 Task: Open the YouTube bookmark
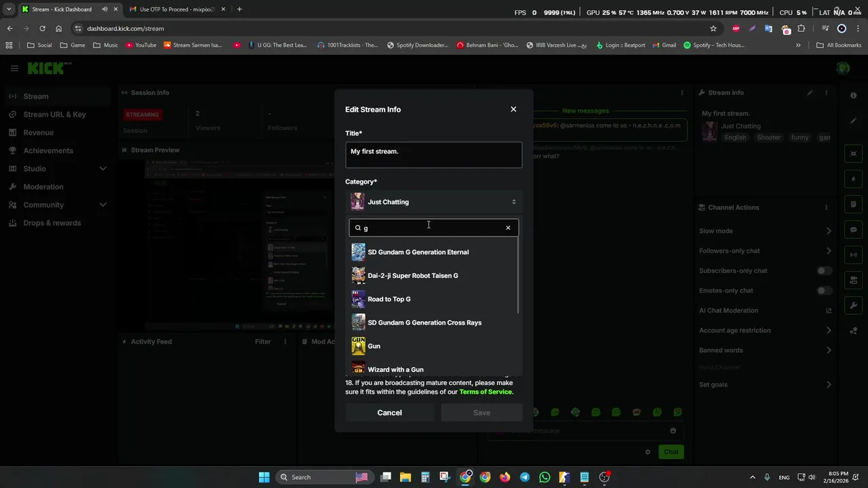(x=141, y=45)
